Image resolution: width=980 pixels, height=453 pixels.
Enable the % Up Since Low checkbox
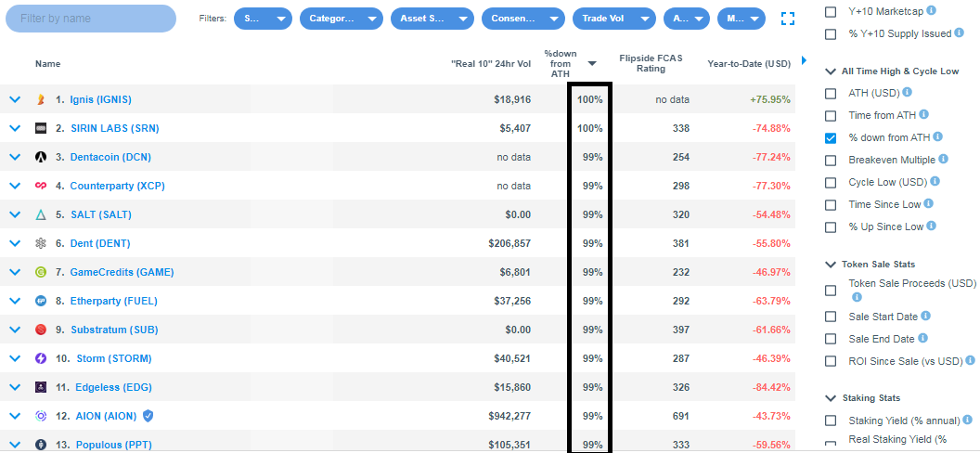tap(831, 227)
